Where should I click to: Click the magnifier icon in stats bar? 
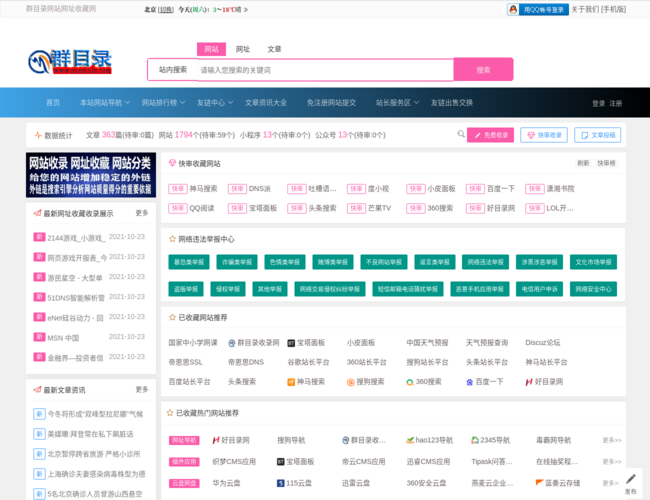(x=461, y=134)
